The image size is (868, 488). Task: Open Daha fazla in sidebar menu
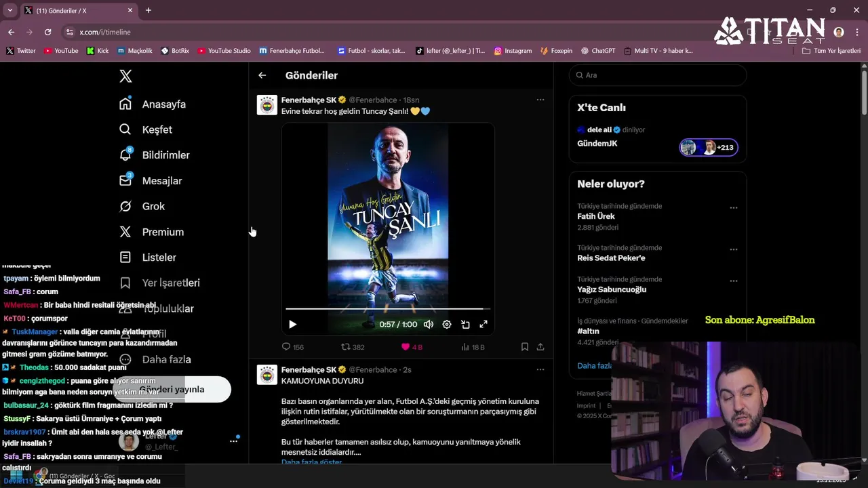pos(155,359)
